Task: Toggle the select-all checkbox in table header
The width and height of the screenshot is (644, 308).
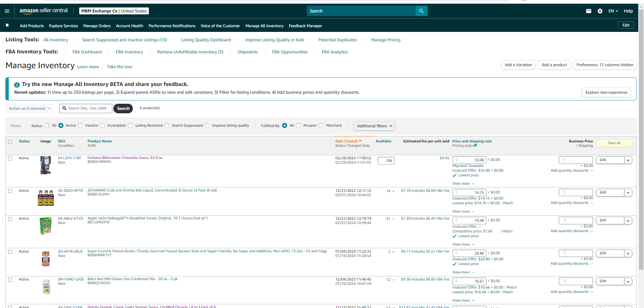Action: click(10, 141)
